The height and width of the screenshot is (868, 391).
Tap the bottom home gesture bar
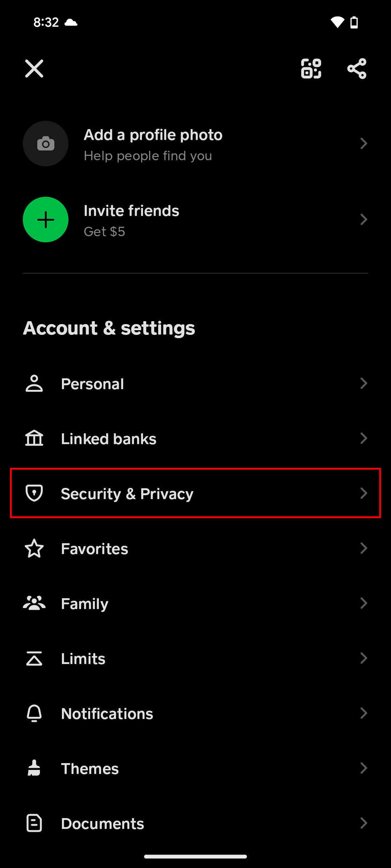click(195, 856)
